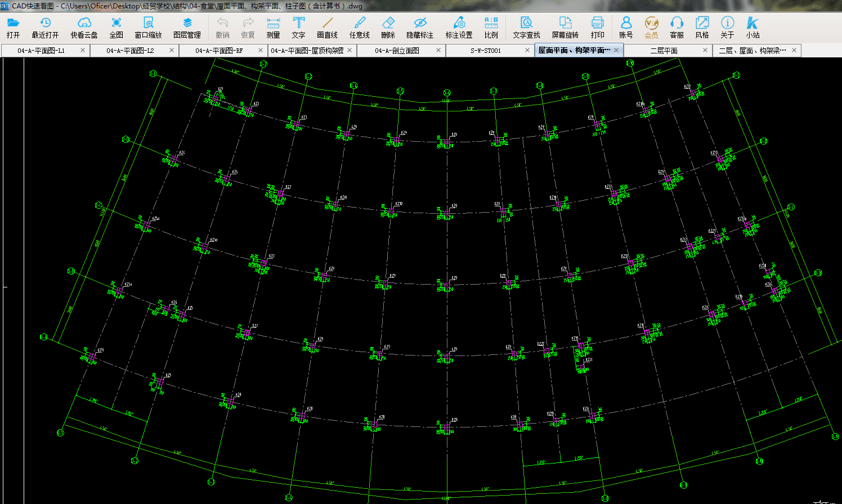Fit the whole drawing with 全图
The height and width of the screenshot is (504, 842).
point(117,28)
